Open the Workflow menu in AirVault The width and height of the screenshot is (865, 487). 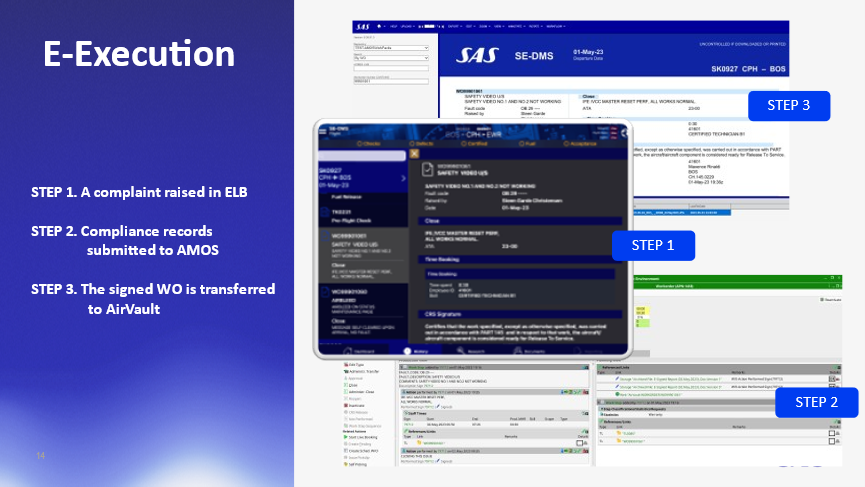[x=556, y=26]
